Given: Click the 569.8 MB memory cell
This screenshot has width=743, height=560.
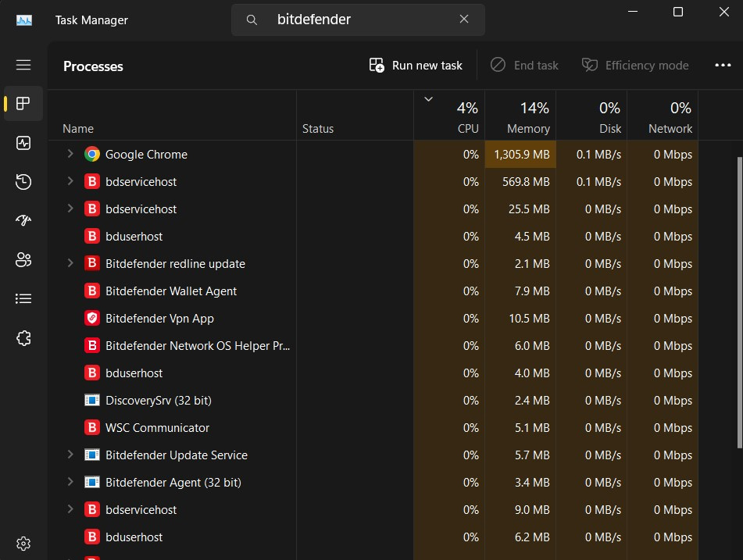Looking at the screenshot, I should pyautogui.click(x=520, y=182).
